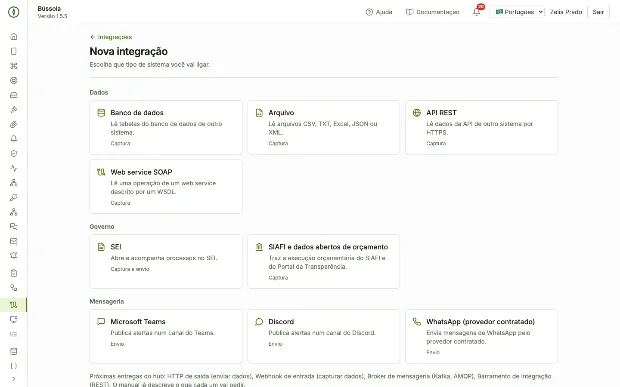Go back via Integrações link

click(x=111, y=37)
